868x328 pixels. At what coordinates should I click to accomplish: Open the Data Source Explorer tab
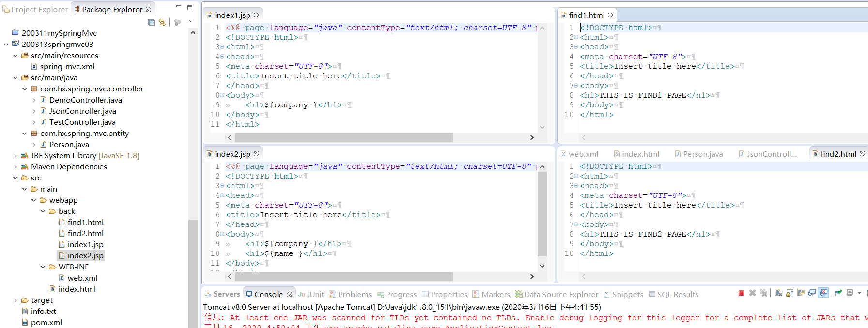click(x=557, y=294)
